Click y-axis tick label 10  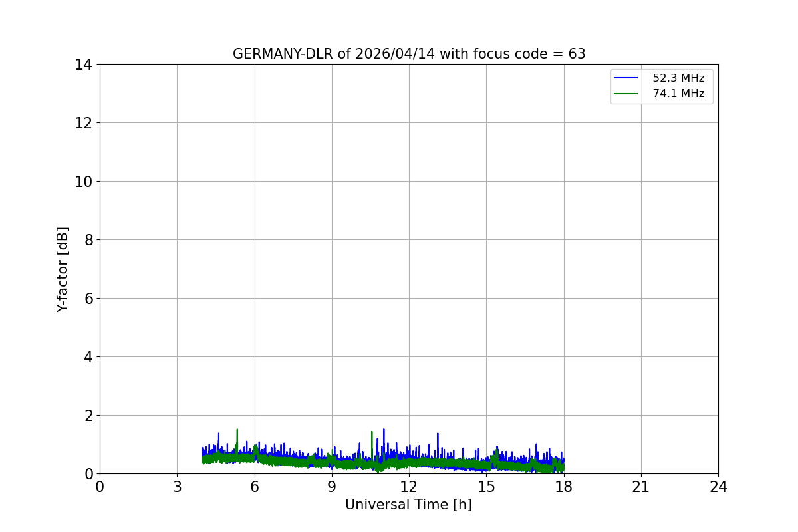tap(83, 182)
